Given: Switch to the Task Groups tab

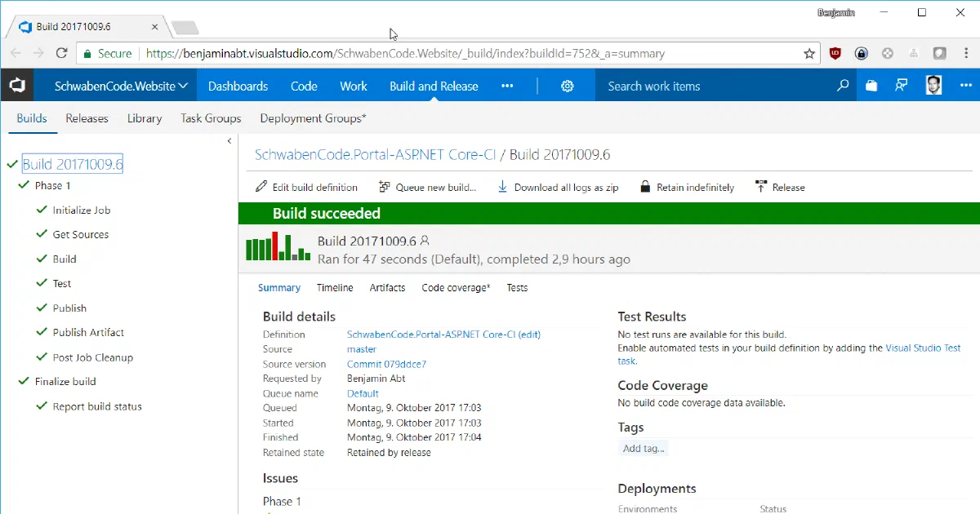Looking at the screenshot, I should 211,118.
